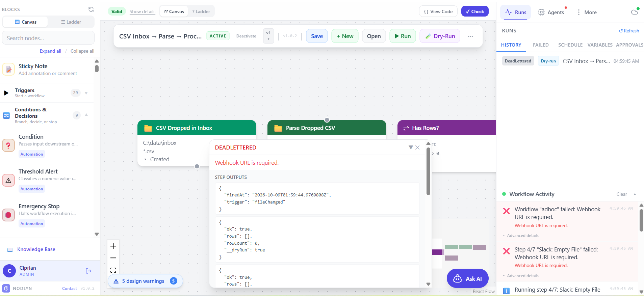Deactivate the active workflow
This screenshot has height=296, width=644.
click(246, 36)
